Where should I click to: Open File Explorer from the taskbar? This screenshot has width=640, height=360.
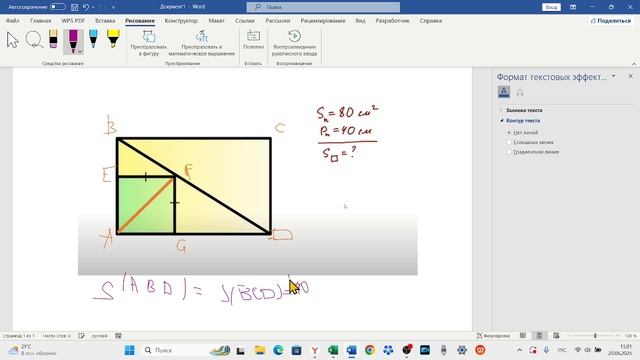260,350
